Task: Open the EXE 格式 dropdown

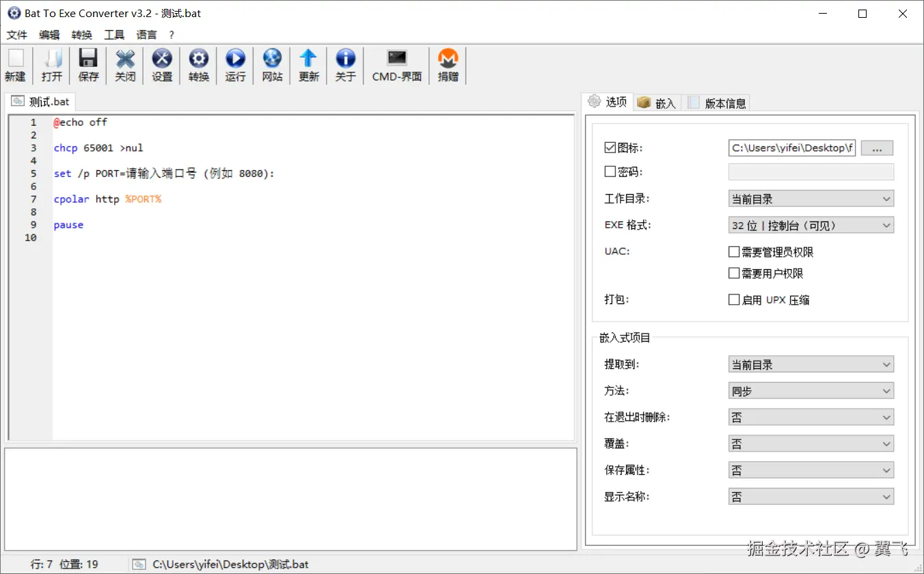Action: pos(811,225)
